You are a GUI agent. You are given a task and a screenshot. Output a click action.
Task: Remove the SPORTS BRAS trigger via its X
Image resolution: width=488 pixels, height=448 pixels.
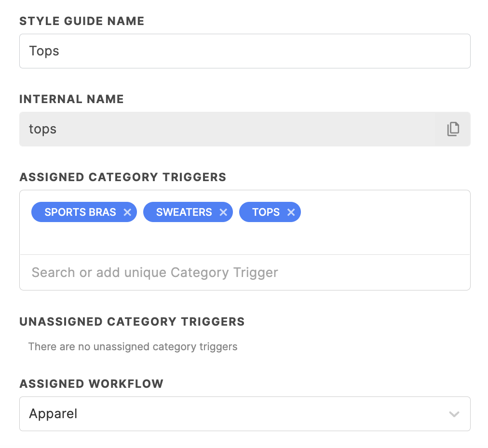click(x=127, y=212)
